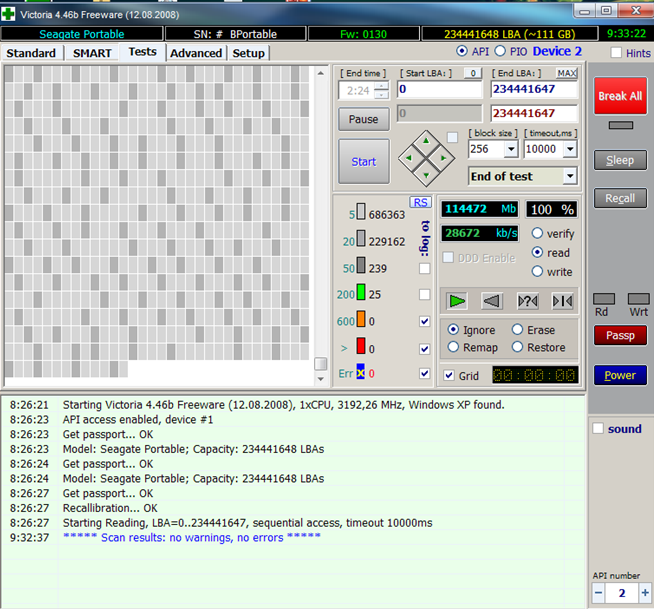Toggle log checkbox for 200 ms blocks
The image size is (655, 610).
(x=424, y=295)
